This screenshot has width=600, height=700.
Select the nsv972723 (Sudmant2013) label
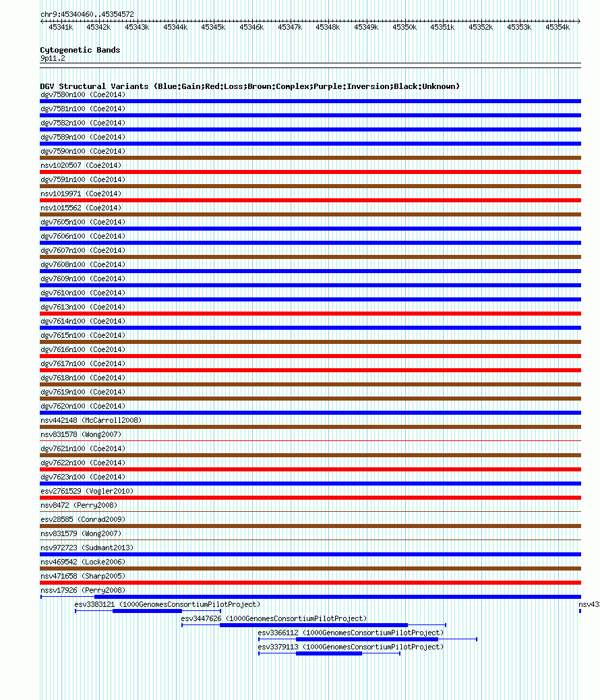pyautogui.click(x=87, y=548)
